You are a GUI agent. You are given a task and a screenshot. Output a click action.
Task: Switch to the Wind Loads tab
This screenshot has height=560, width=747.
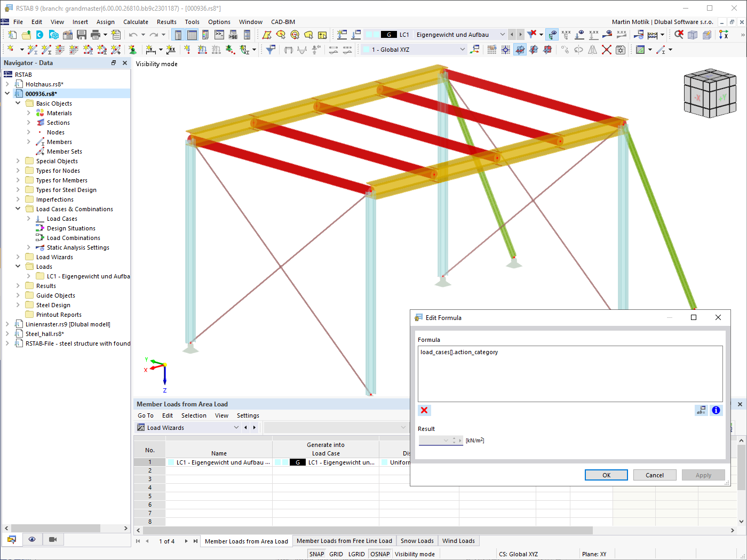(x=458, y=541)
